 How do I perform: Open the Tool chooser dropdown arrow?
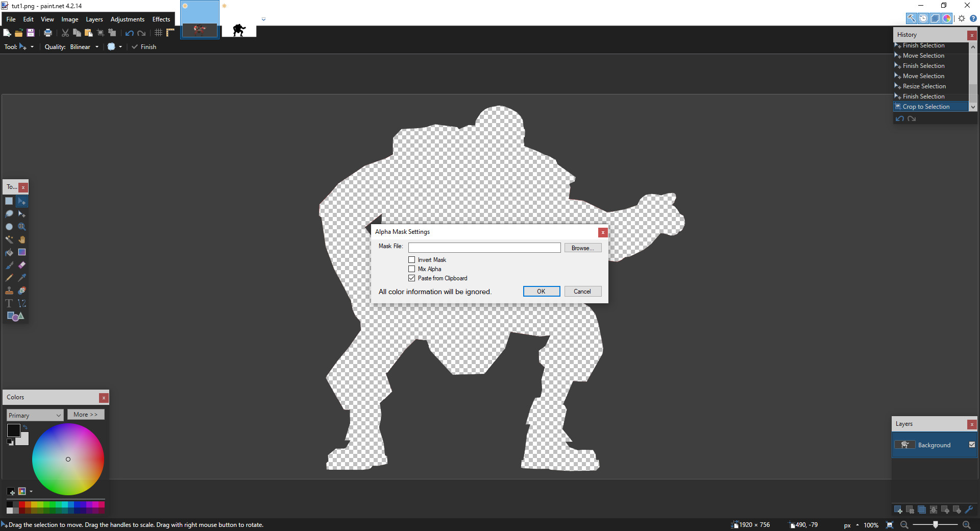pos(32,47)
